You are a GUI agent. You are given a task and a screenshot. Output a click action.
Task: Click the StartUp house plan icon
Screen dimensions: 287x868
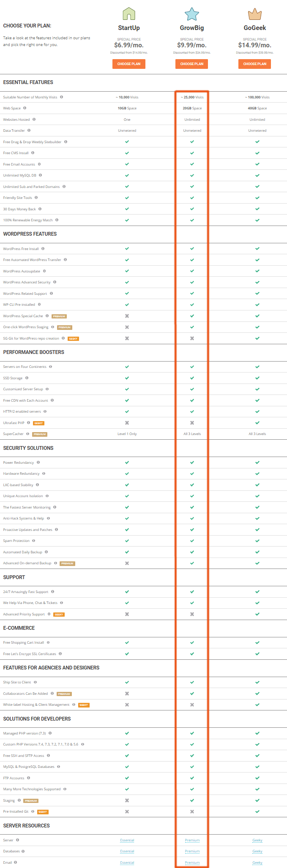coord(128,14)
